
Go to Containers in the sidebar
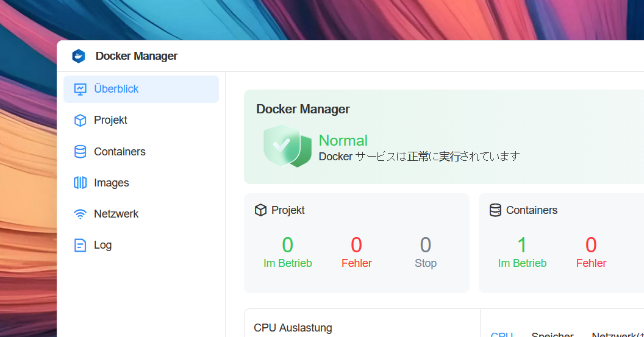(141, 152)
